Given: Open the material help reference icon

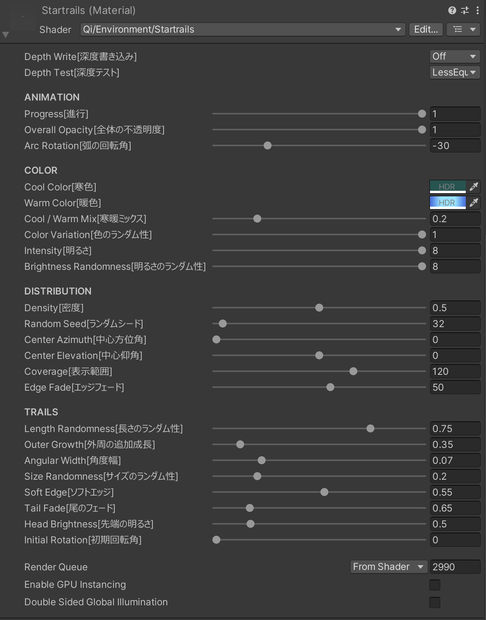Looking at the screenshot, I should click(452, 10).
